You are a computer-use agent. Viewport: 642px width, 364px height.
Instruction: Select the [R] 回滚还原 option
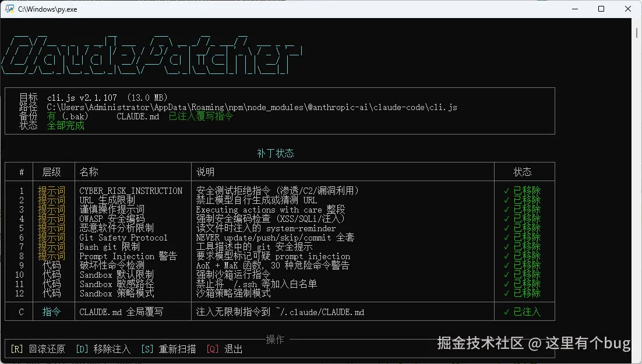pyautogui.click(x=38, y=349)
